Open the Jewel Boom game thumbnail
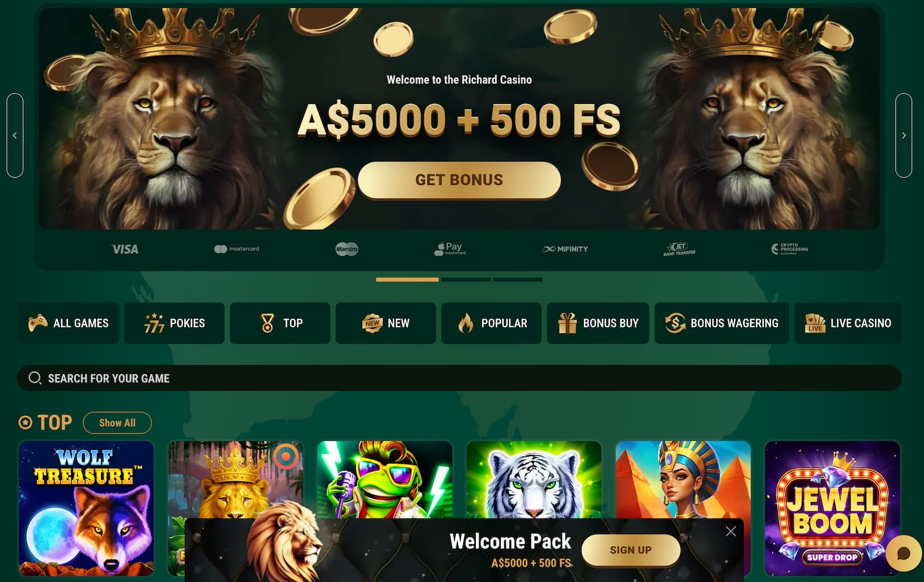Image resolution: width=924 pixels, height=582 pixels. coord(832,509)
